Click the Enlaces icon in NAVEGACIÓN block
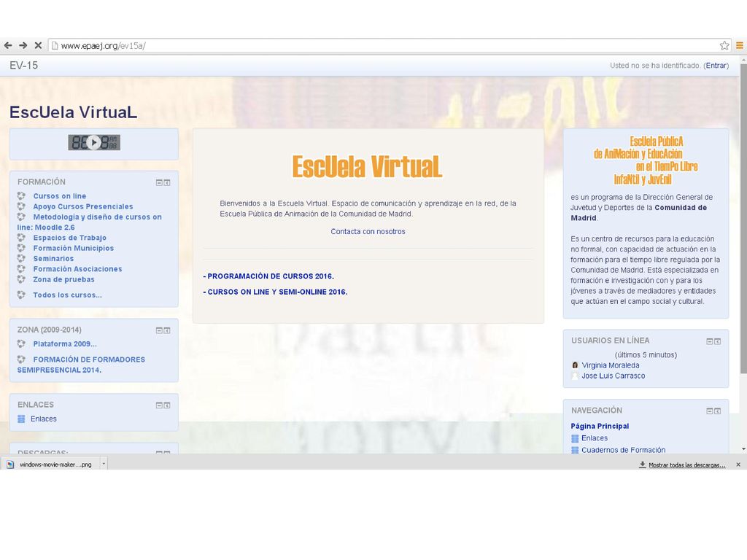Screen dimensions: 747x560 [x=575, y=438]
